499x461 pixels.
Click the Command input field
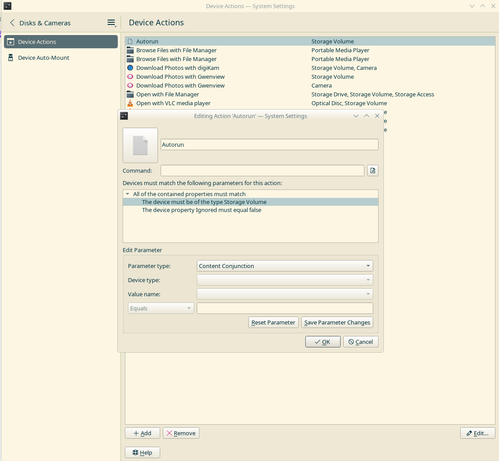(x=262, y=170)
